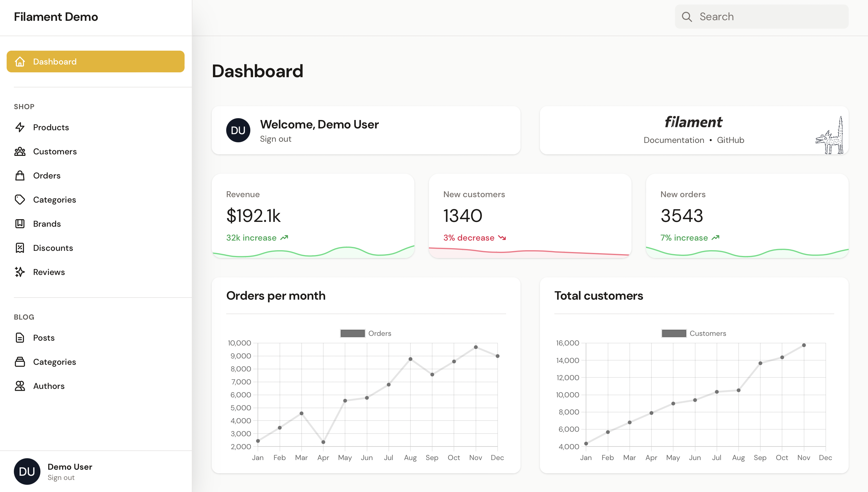
Task: Click the Categories tag icon under Shop
Action: pos(20,199)
